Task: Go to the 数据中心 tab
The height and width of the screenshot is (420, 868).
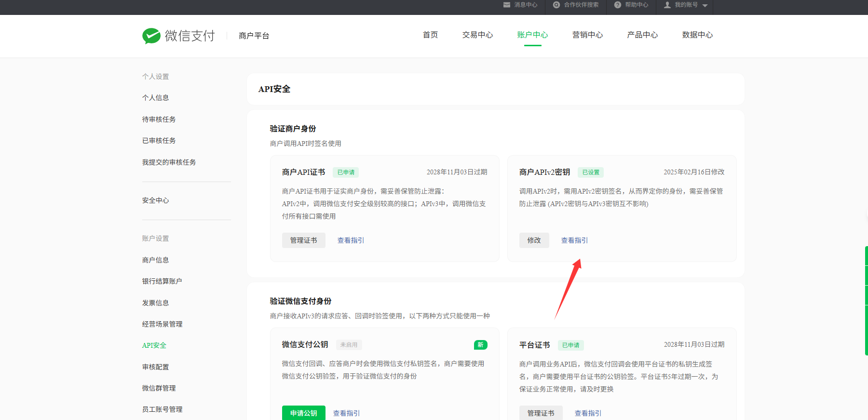Action: 697,35
